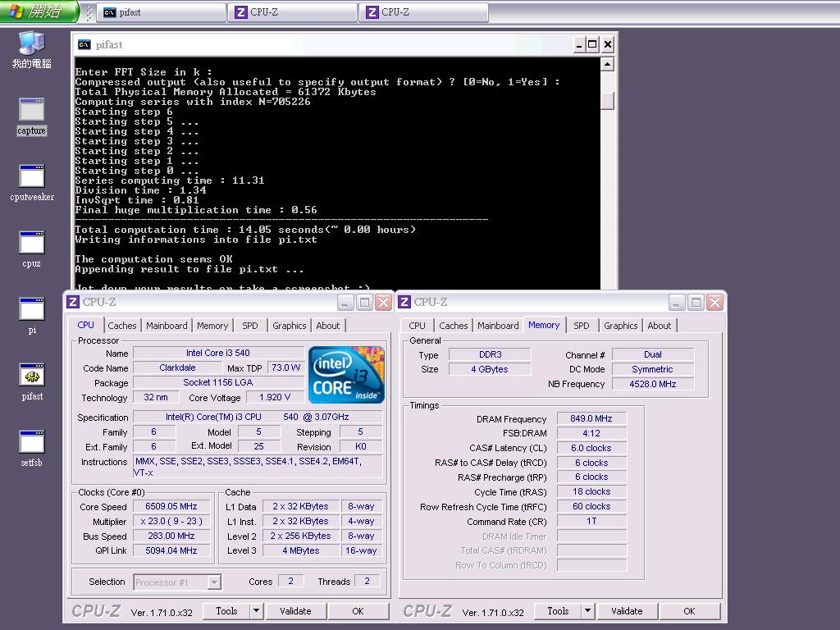Open Memory tab in left CPU-Z window
Viewport: 840px width, 630px height.
coord(212,326)
